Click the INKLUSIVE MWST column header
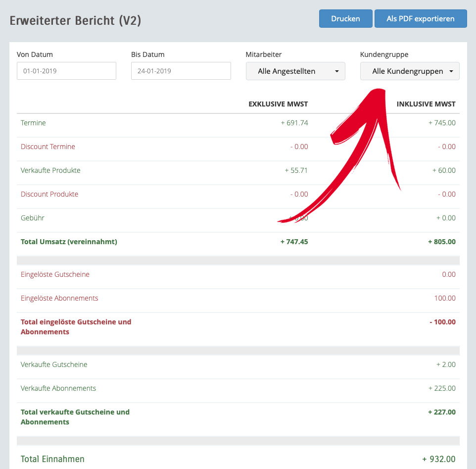The width and height of the screenshot is (476, 469). [426, 104]
